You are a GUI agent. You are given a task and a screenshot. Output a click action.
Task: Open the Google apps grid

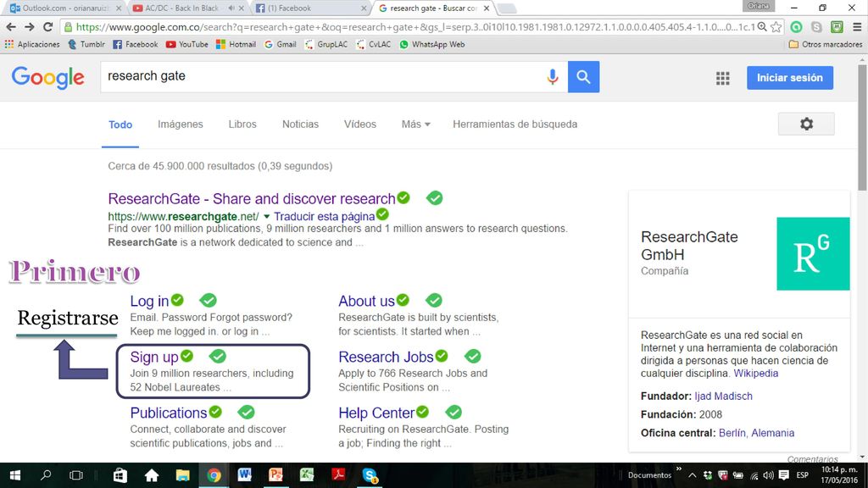coord(722,78)
